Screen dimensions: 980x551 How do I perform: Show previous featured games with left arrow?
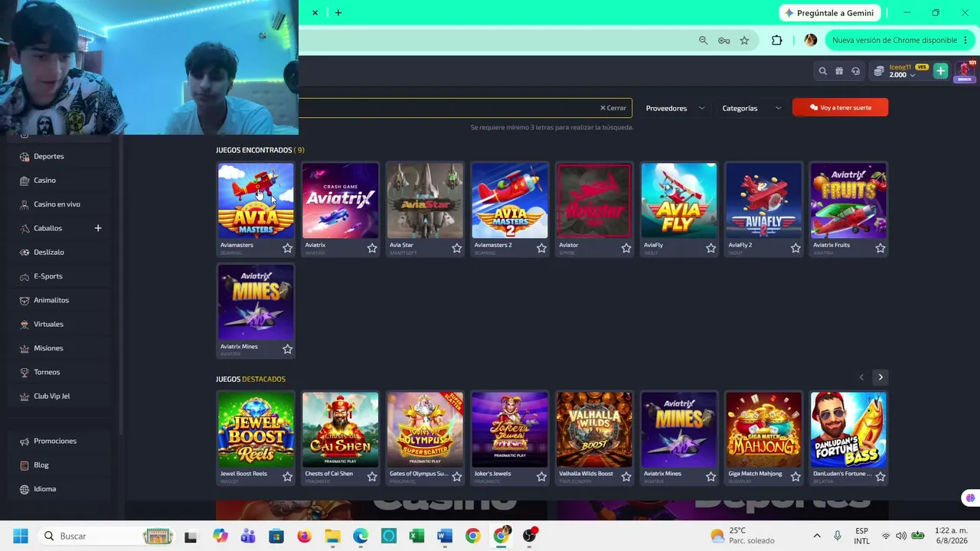tap(861, 377)
